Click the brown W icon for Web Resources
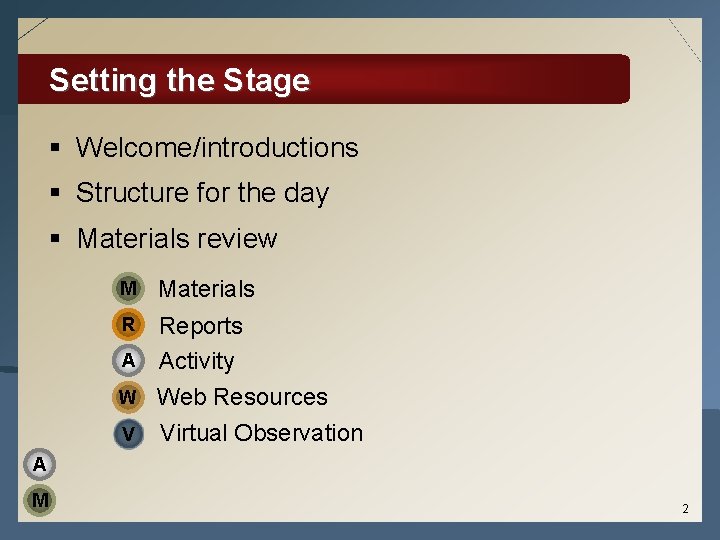Viewport: 720px width, 540px height. click(x=128, y=397)
